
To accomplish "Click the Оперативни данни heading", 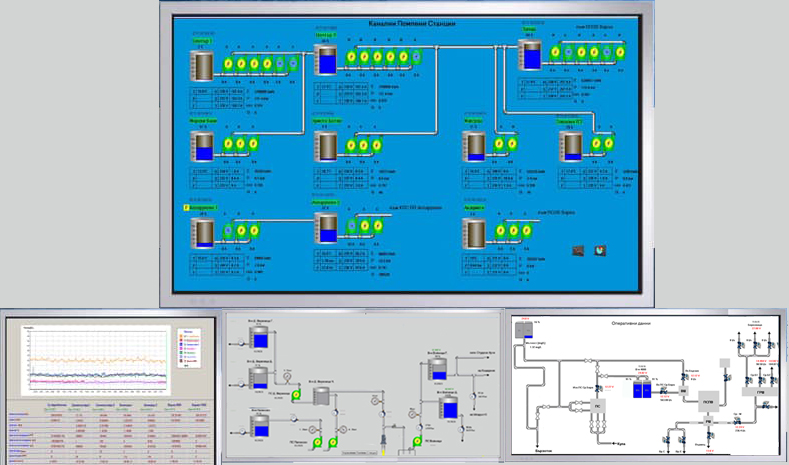I will point(630,323).
